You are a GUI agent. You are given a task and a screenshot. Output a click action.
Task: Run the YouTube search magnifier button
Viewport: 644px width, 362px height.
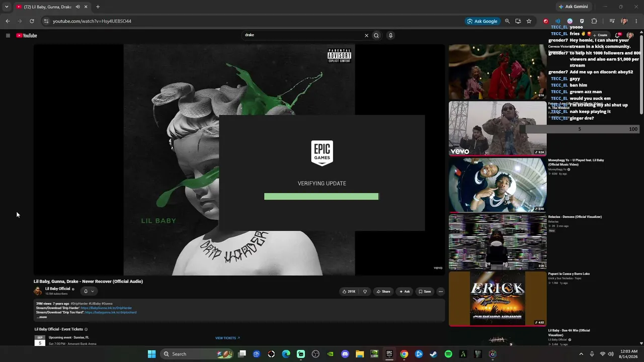point(376,35)
